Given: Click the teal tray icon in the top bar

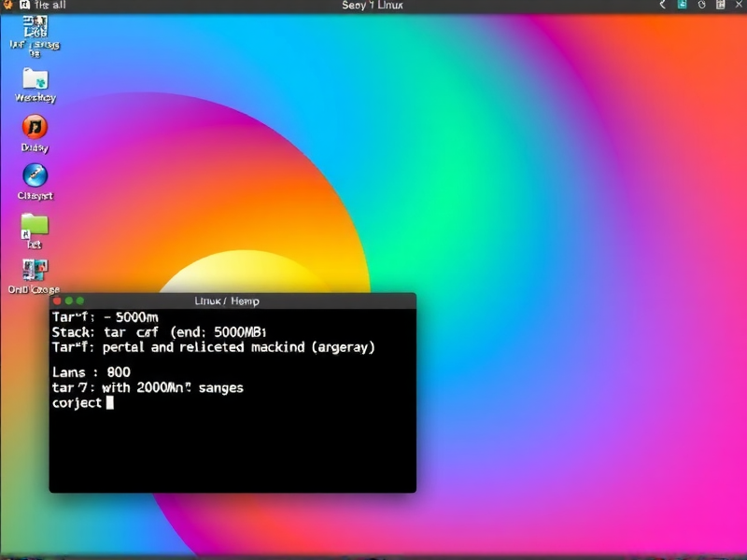Looking at the screenshot, I should 682,6.
